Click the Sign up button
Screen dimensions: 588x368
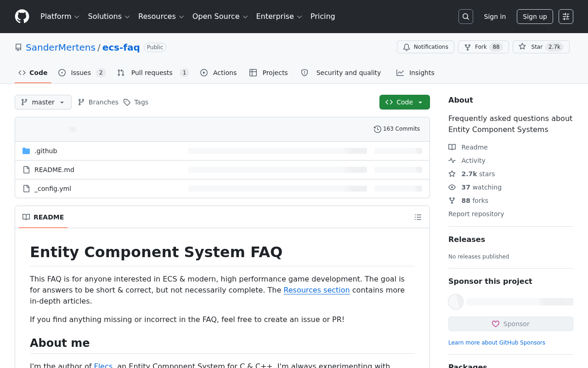coord(535,17)
